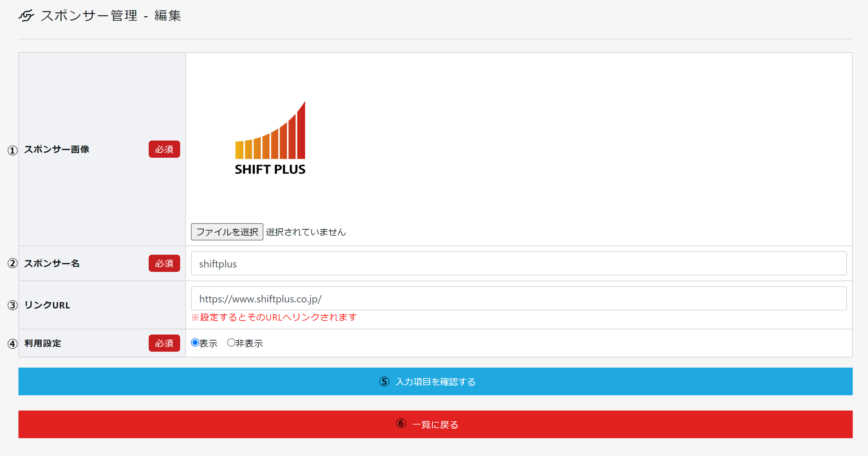Click the red URL link note text
Screen dimensions: 868x456
coord(274,317)
